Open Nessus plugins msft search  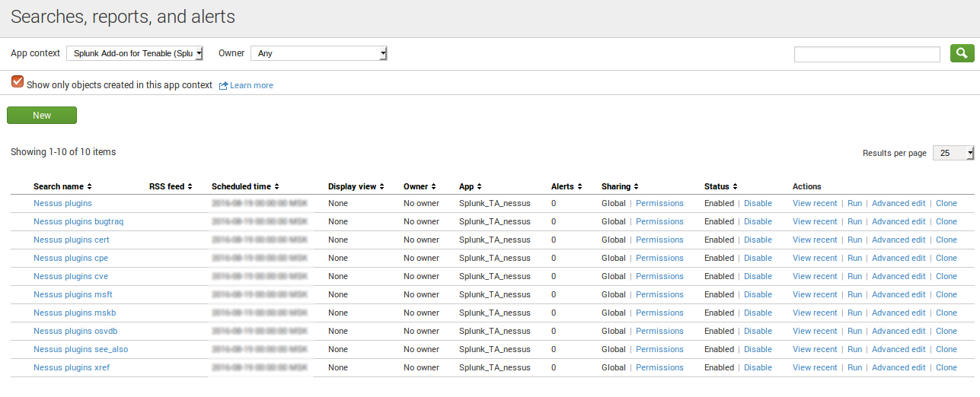pos(73,295)
